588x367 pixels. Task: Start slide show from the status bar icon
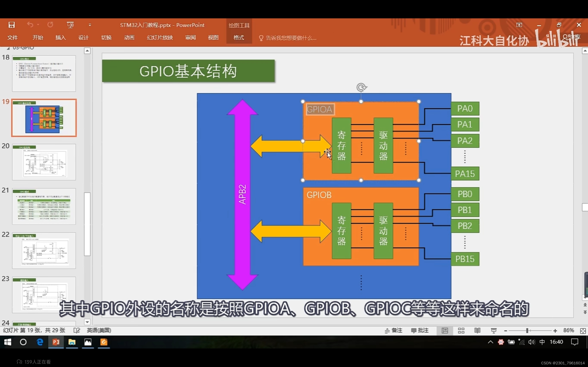(493, 330)
